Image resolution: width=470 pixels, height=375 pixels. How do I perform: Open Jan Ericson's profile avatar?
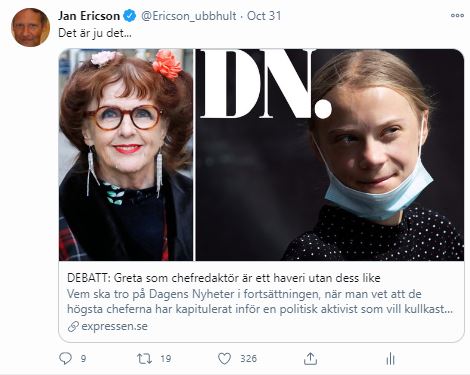pyautogui.click(x=30, y=28)
